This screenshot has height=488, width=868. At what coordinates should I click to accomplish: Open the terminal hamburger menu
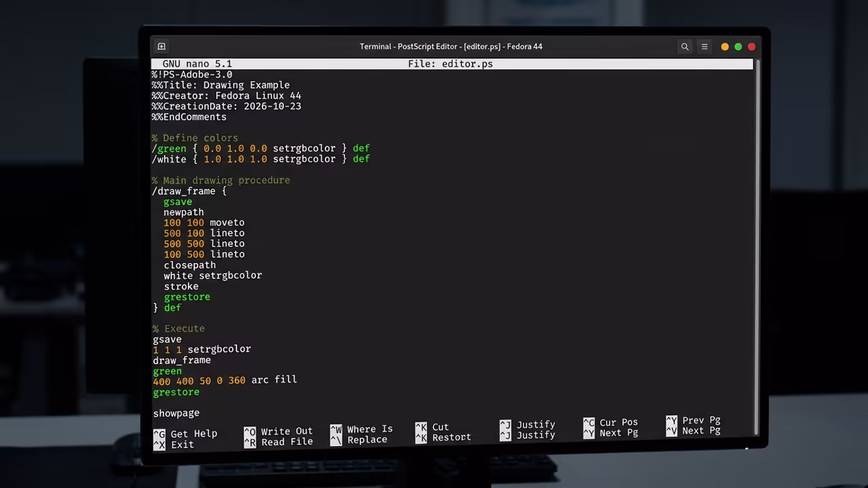(705, 47)
